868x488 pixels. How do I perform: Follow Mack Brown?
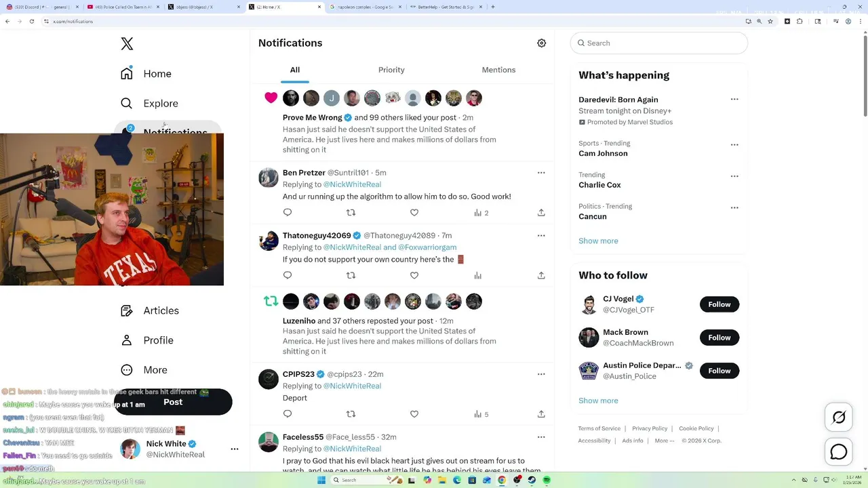(719, 338)
